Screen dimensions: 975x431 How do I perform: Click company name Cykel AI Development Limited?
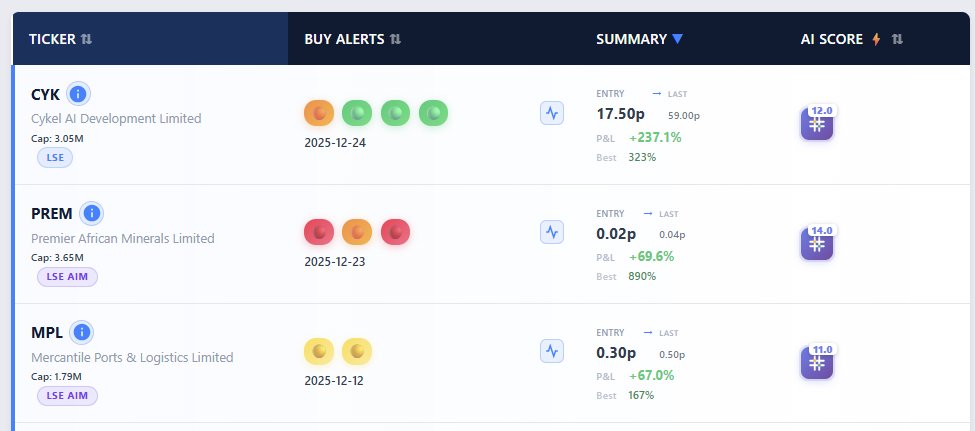point(116,119)
